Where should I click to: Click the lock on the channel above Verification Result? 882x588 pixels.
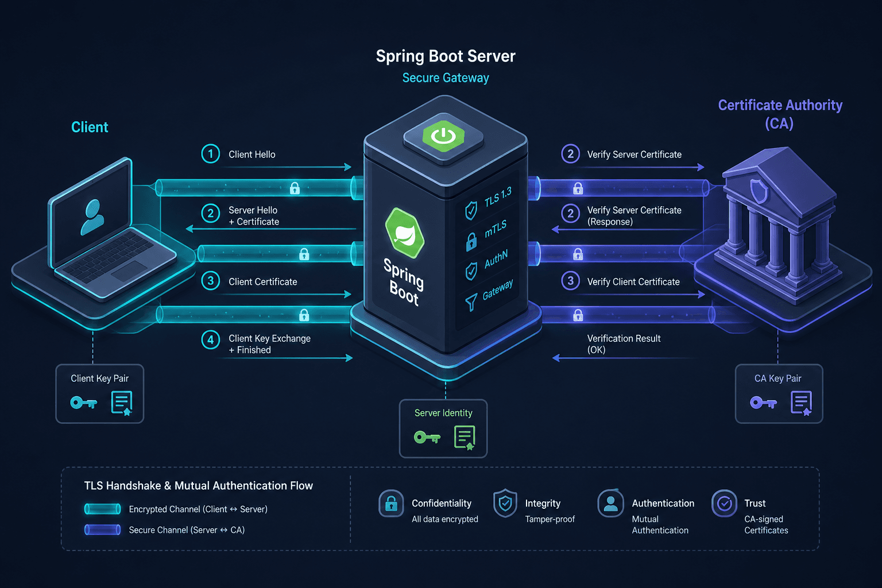(578, 315)
